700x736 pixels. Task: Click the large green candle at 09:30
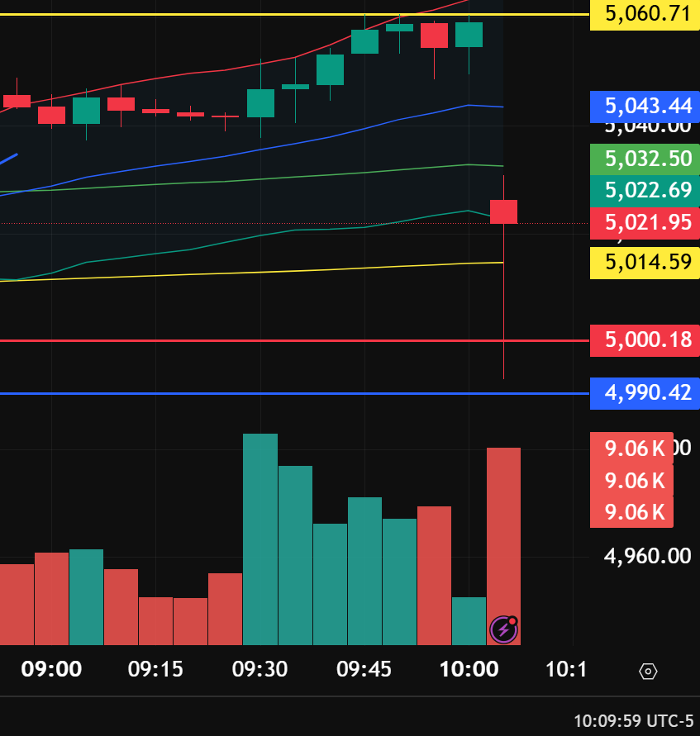tap(260, 103)
